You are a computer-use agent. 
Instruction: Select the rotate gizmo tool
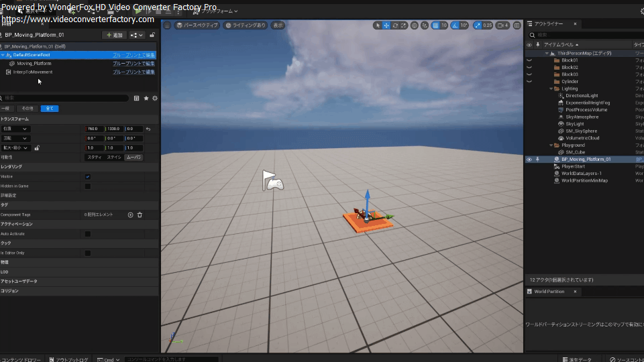(x=395, y=25)
